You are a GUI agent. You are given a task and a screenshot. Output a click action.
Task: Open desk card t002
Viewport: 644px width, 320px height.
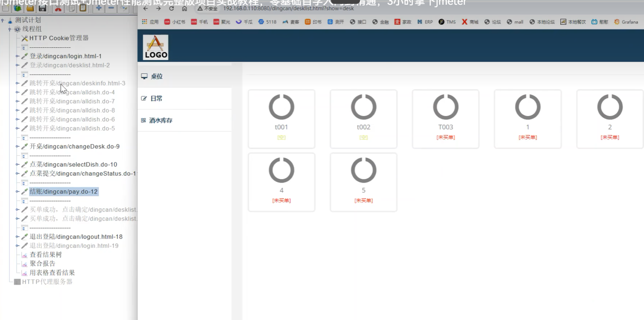363,119
